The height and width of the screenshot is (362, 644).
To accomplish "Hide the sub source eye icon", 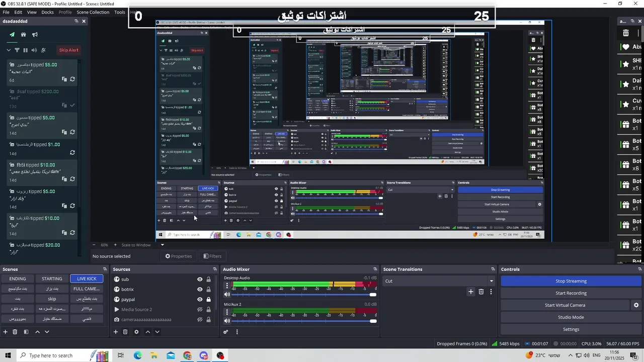I will (x=200, y=280).
